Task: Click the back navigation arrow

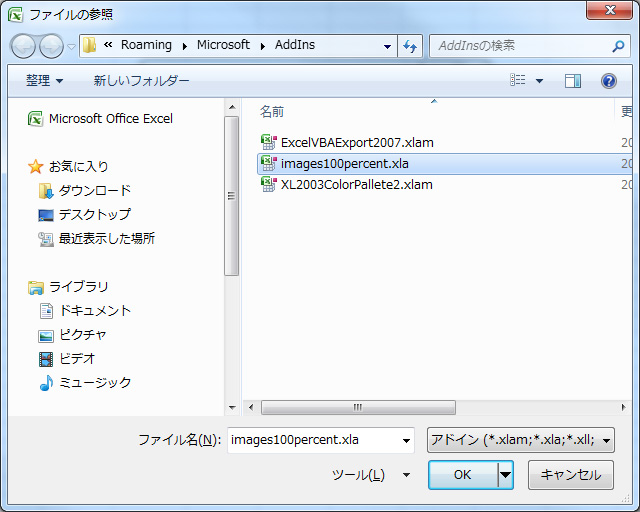Action: [x=24, y=46]
